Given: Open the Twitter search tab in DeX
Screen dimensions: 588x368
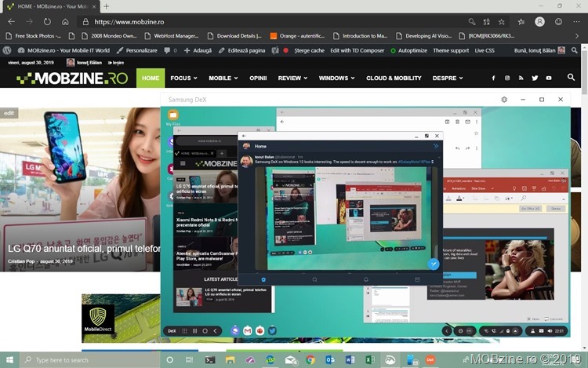Looking at the screenshot, I should [x=314, y=279].
